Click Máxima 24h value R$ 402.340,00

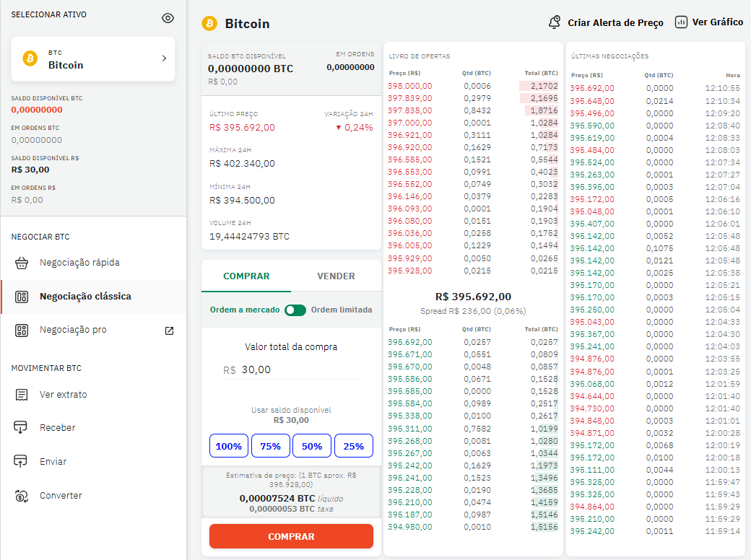(242, 163)
